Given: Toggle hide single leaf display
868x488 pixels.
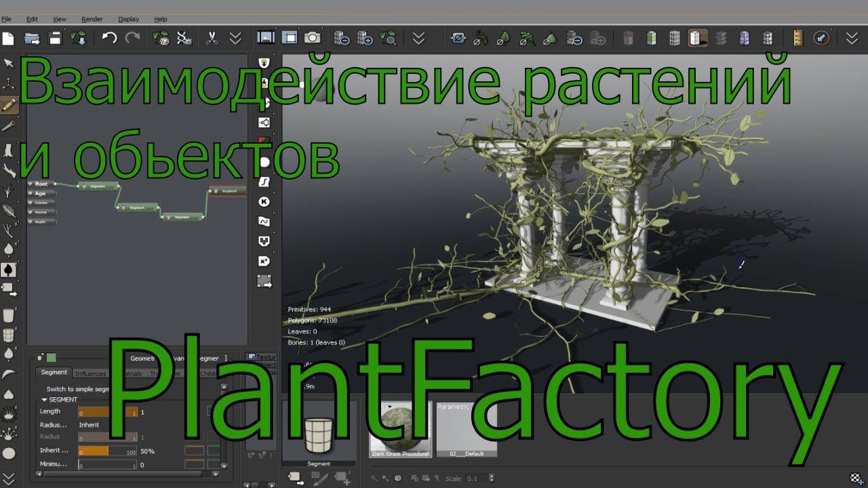Looking at the screenshot, I should [x=504, y=38].
